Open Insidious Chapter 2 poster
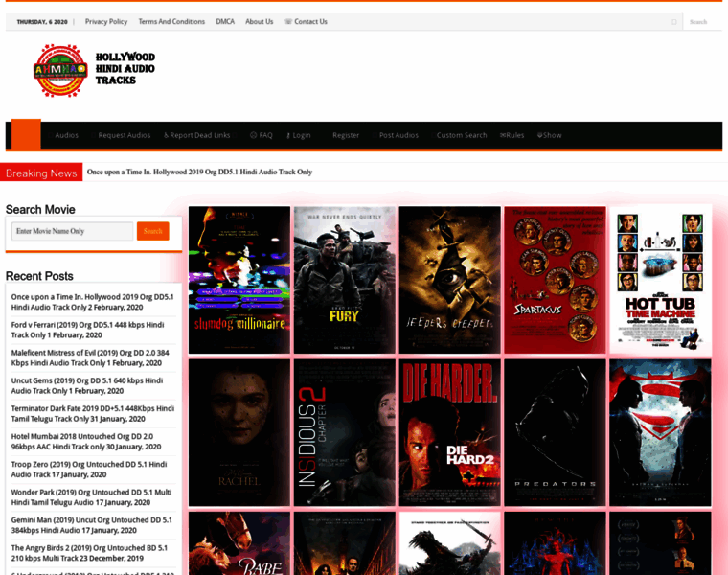Image resolution: width=728 pixels, height=575 pixels. [345, 432]
